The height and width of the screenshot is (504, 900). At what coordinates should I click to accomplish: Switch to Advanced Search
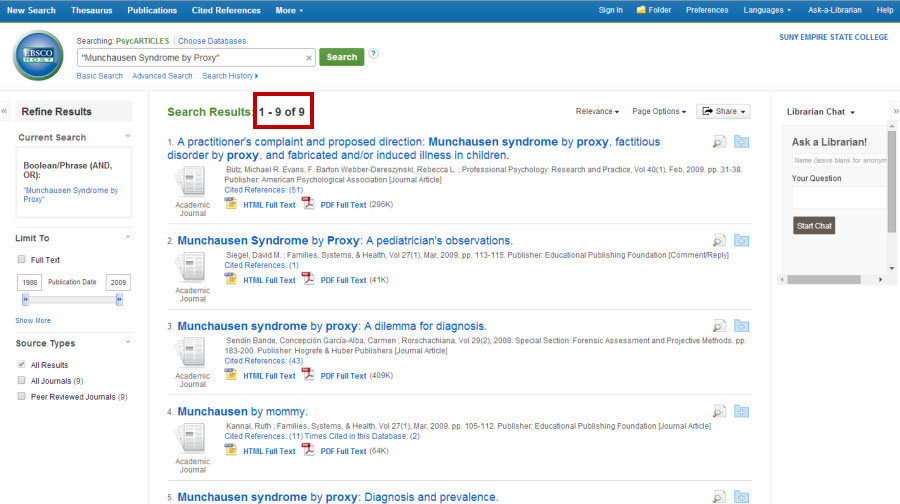(162, 76)
